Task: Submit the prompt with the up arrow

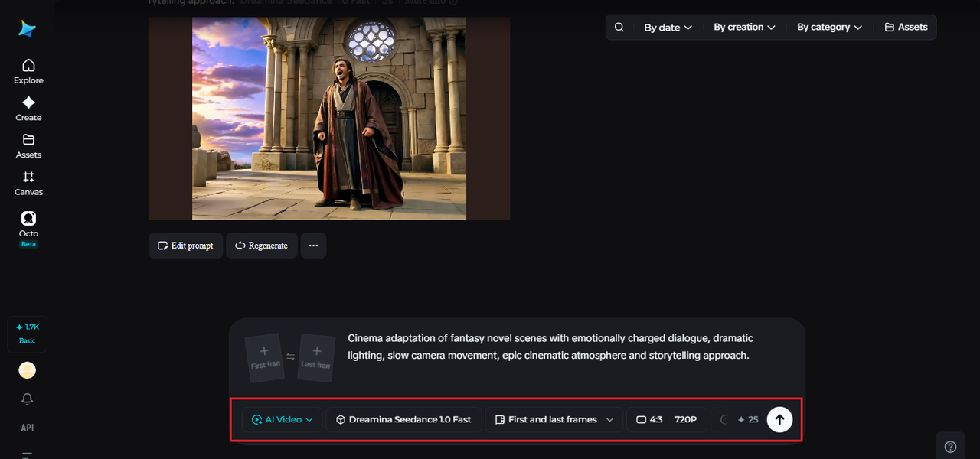Action: (779, 419)
